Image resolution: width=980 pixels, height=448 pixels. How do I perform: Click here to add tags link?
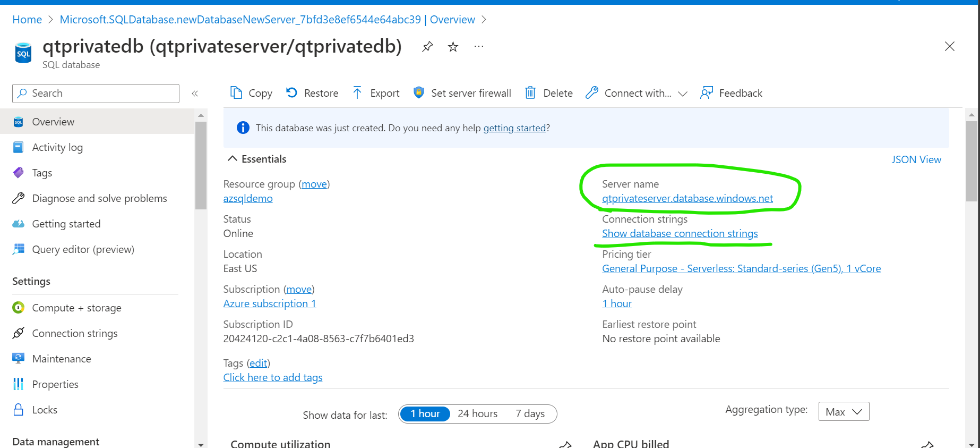pyautogui.click(x=273, y=377)
